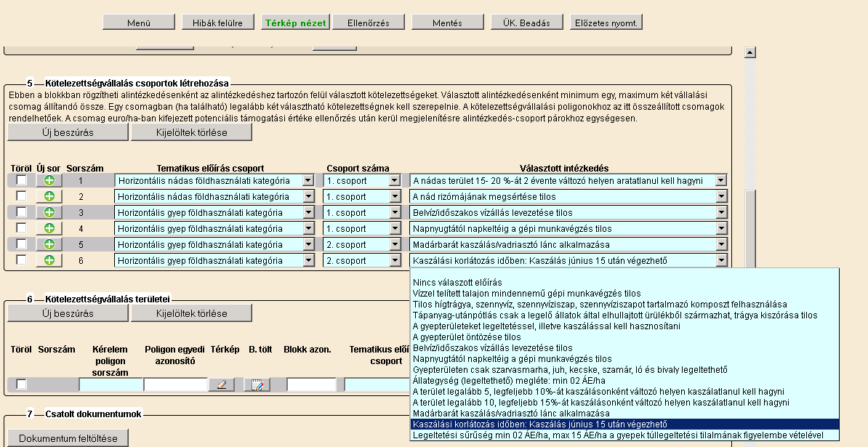The image size is (868, 447).
Task: Select 'A gyepterületeket legeltetéssel' option
Action: pyautogui.click(x=624, y=326)
